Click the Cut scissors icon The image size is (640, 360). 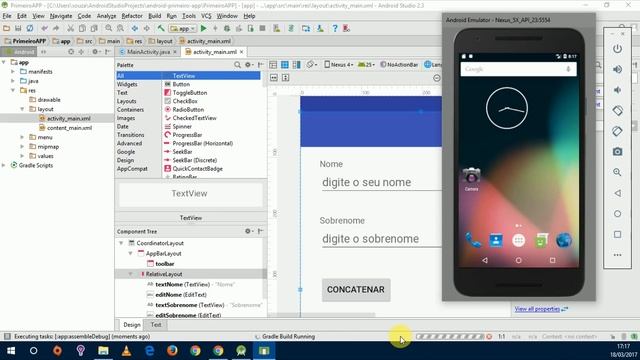tap(70, 29)
